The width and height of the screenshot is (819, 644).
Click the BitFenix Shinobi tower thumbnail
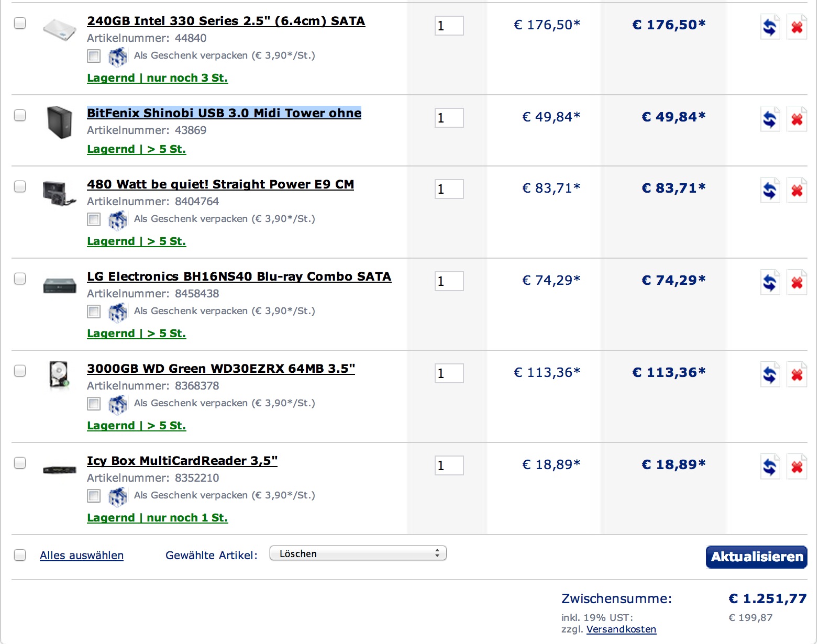pos(59,122)
